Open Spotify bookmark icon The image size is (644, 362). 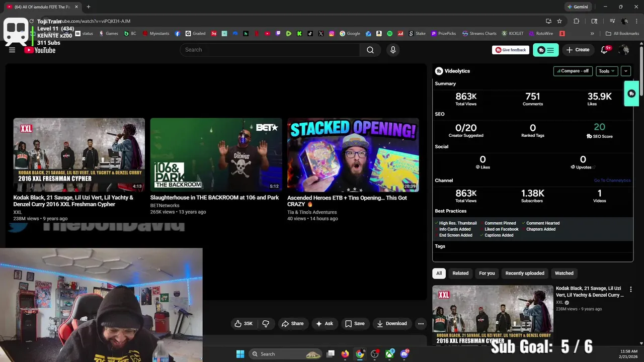click(389, 34)
